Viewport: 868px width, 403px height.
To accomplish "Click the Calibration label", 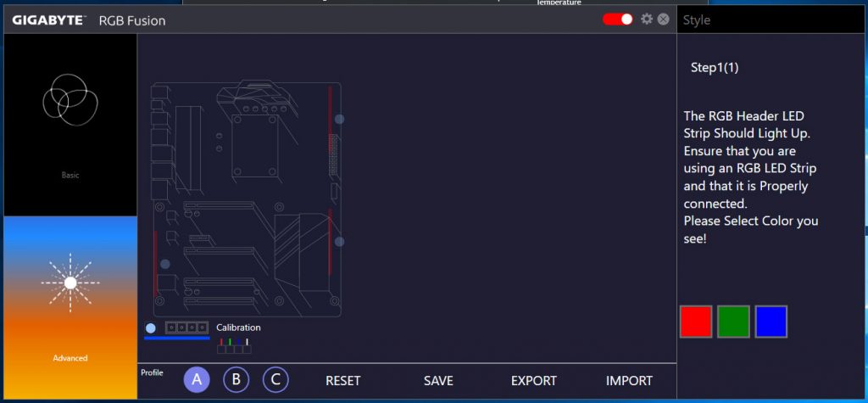I will point(238,327).
